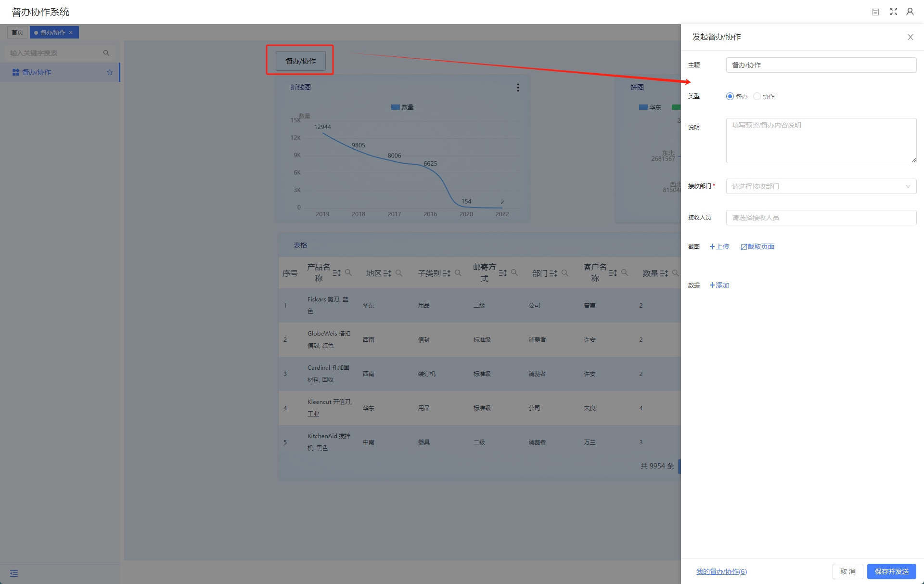Viewport: 924px width, 584px height.
Task: Toggle the 华东 legend swatch in pie chart
Action: coord(643,107)
